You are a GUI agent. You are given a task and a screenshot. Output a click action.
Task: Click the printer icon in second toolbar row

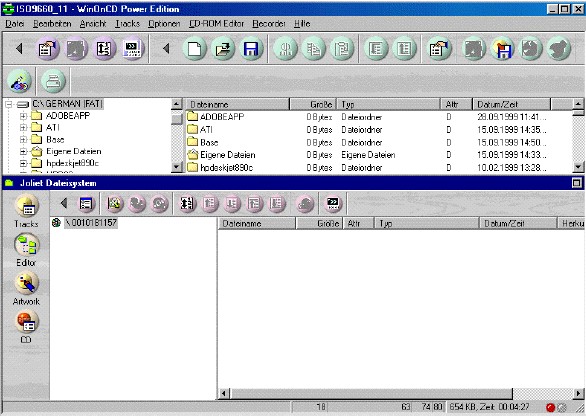point(53,81)
